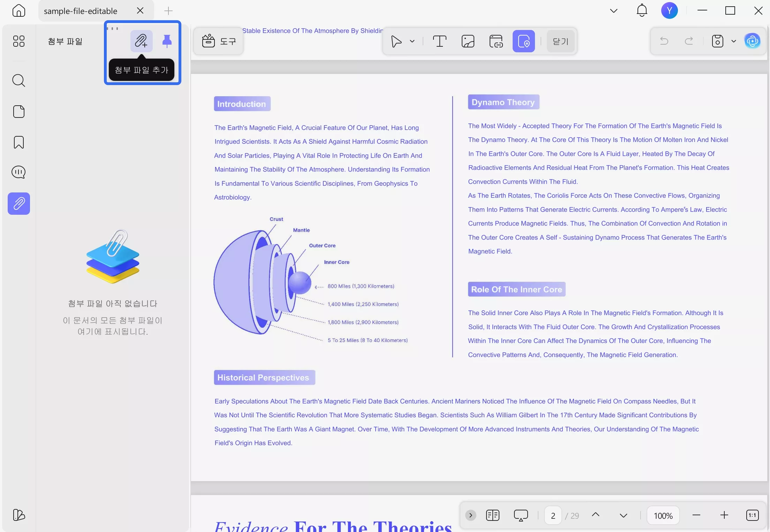Click the save icon in toolbar
Viewport: 770px width, 532px height.
[718, 41]
